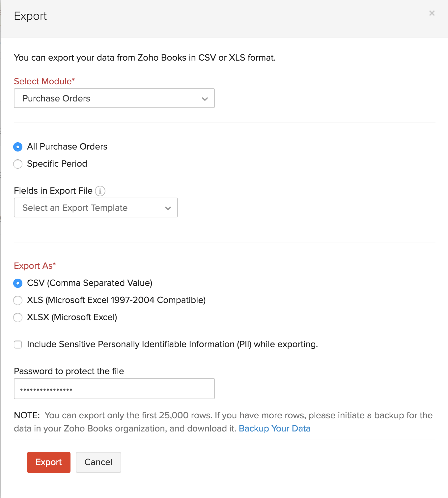Click the Cancel button
The image size is (448, 498).
click(98, 462)
